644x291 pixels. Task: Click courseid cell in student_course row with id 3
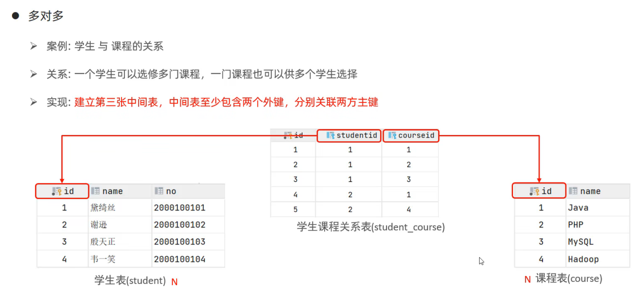coord(410,180)
